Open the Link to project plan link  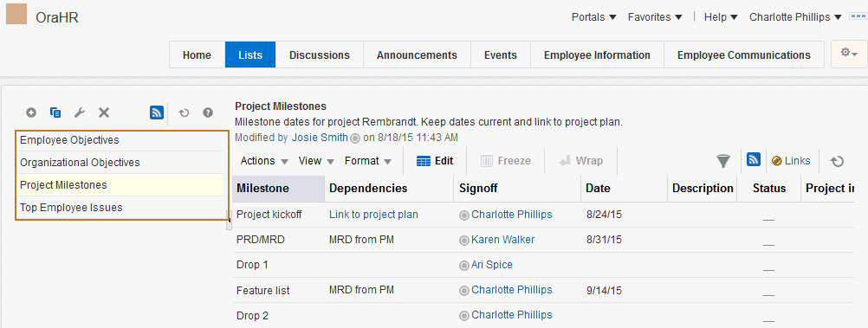tap(373, 214)
